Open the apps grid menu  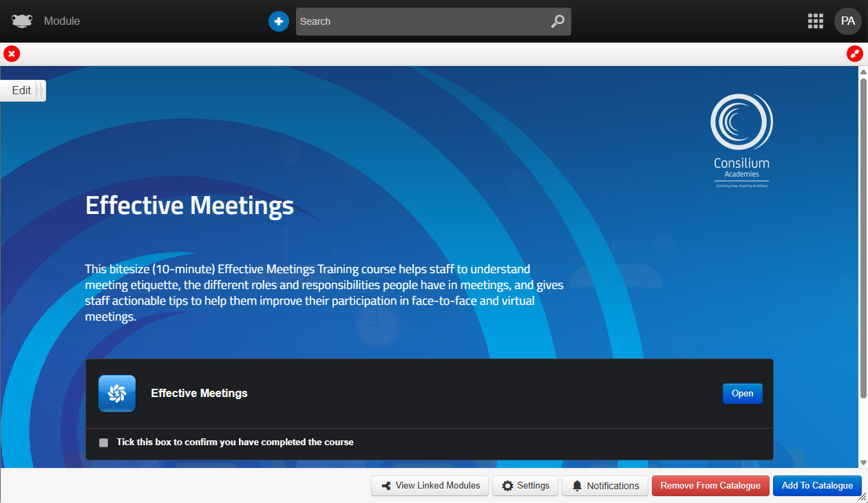(x=815, y=21)
